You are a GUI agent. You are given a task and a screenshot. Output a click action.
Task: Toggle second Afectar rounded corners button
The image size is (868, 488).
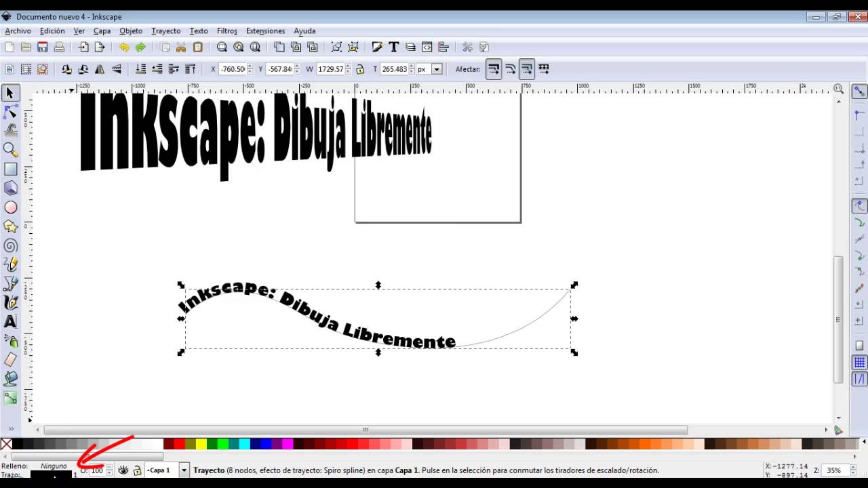point(510,68)
